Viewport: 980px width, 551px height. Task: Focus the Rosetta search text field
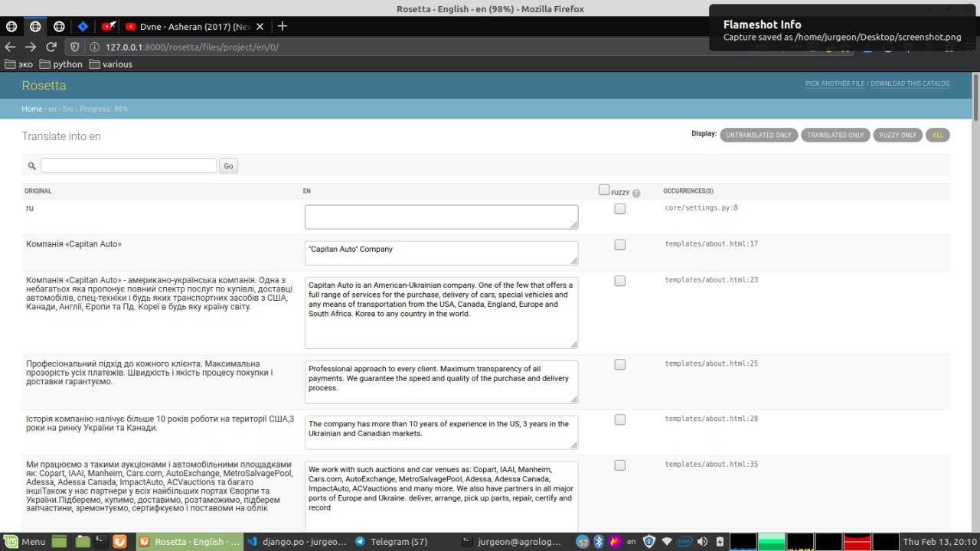click(x=129, y=165)
